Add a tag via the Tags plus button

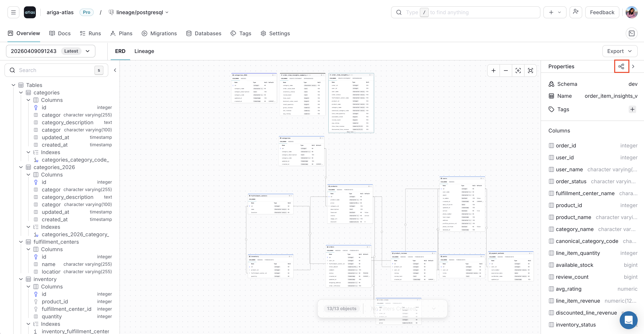click(632, 109)
